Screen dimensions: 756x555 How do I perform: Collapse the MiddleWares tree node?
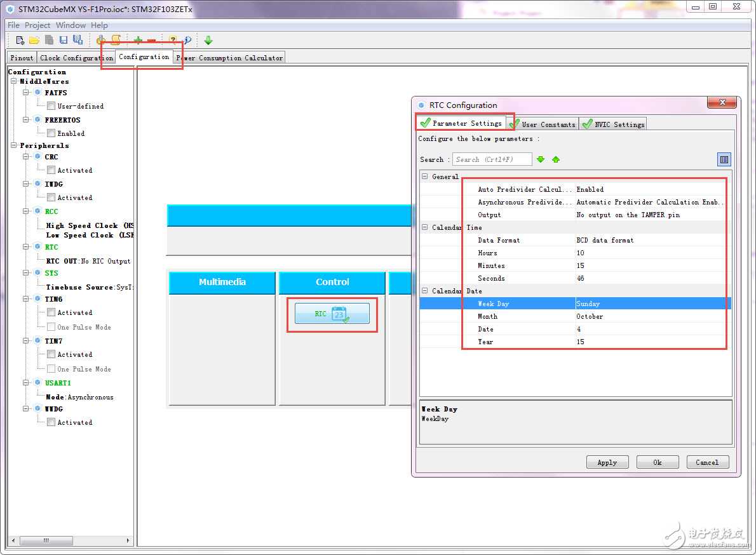click(14, 81)
